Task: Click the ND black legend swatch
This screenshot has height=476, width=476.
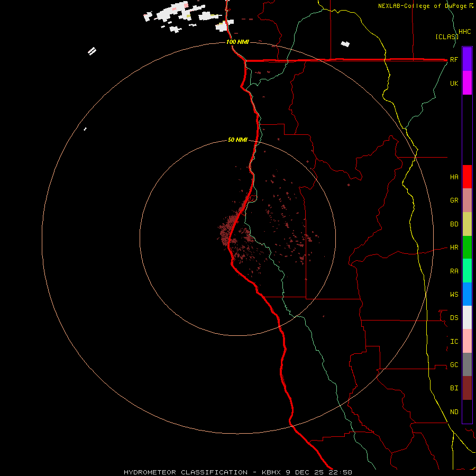Action: pos(467,411)
